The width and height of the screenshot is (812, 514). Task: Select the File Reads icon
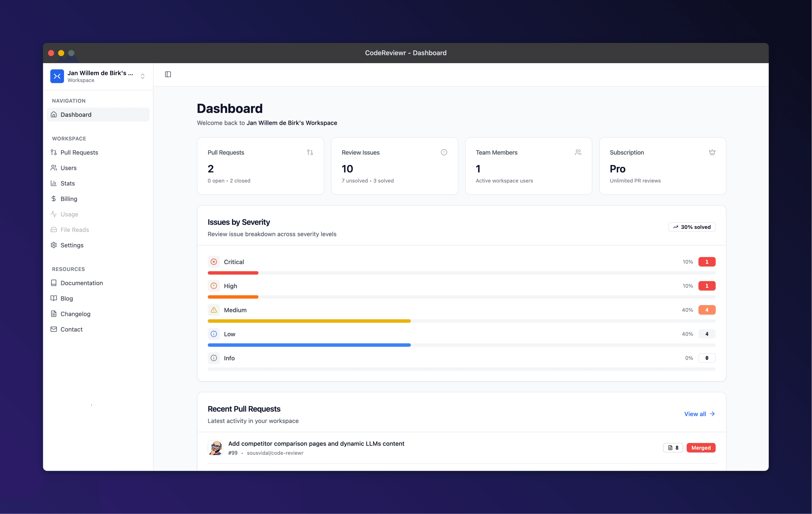click(x=54, y=229)
